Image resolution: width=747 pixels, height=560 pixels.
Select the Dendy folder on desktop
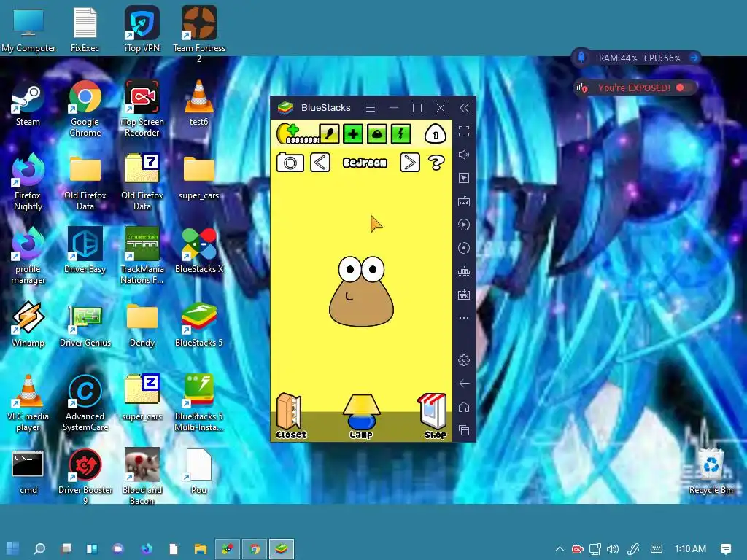142,324
